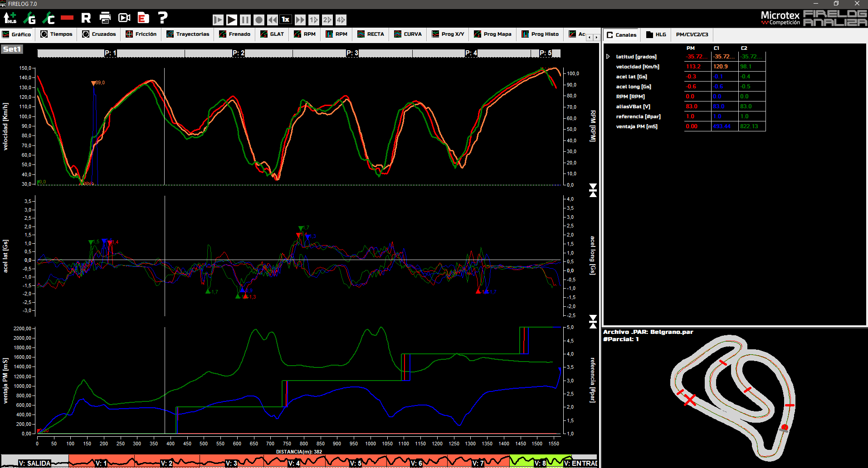Image resolution: width=868 pixels, height=468 pixels.
Task: Pause the data playback
Action: point(245,20)
